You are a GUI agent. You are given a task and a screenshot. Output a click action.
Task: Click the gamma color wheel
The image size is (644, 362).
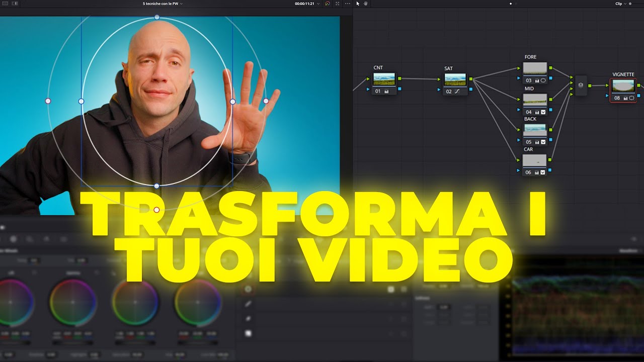72,302
